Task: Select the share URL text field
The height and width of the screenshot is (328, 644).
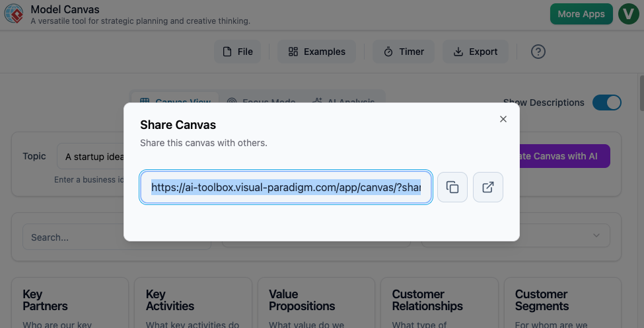Action: pyautogui.click(x=285, y=187)
